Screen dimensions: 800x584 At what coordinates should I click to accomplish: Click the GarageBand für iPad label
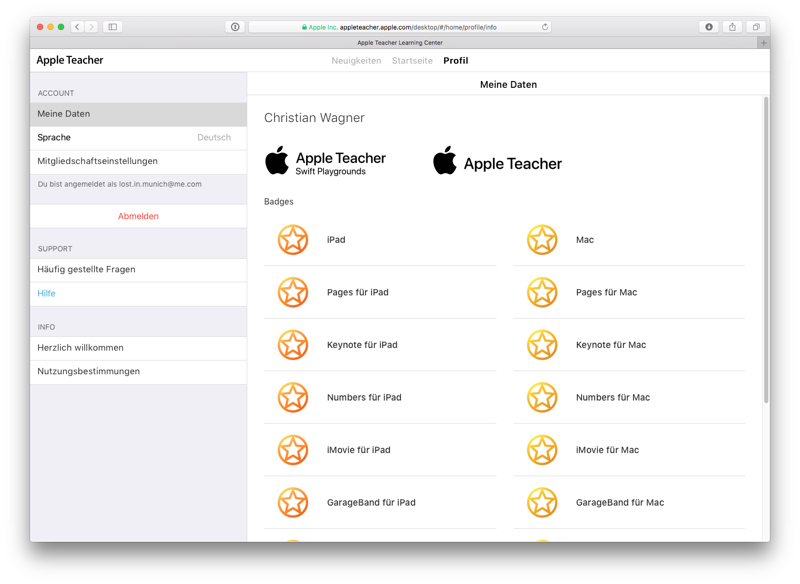click(371, 502)
